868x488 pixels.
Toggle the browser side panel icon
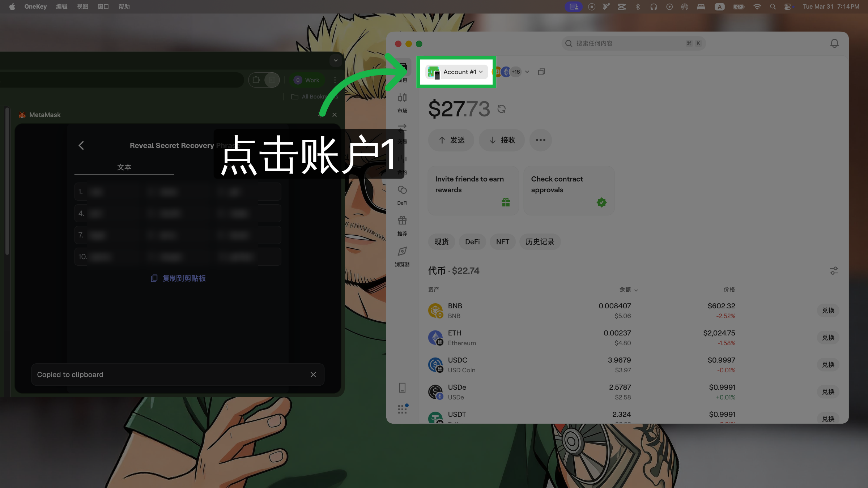pos(272,80)
